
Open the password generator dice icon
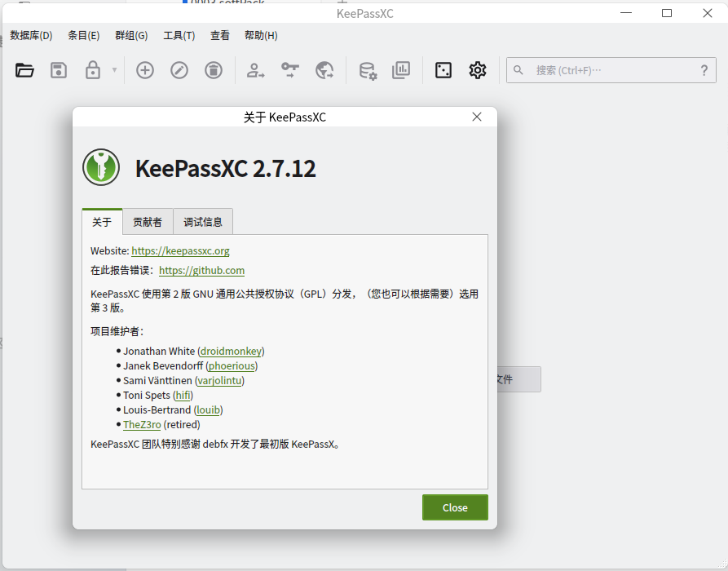pos(443,71)
